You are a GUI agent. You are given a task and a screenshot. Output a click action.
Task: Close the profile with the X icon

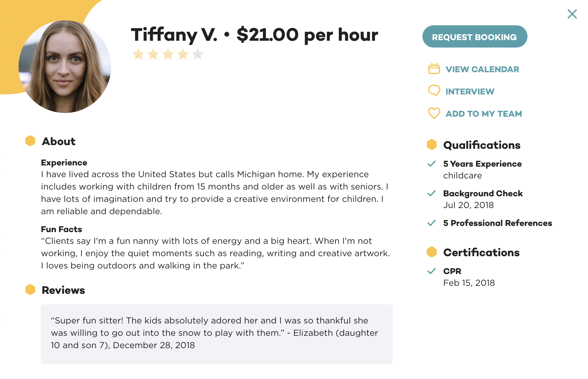pos(572,14)
